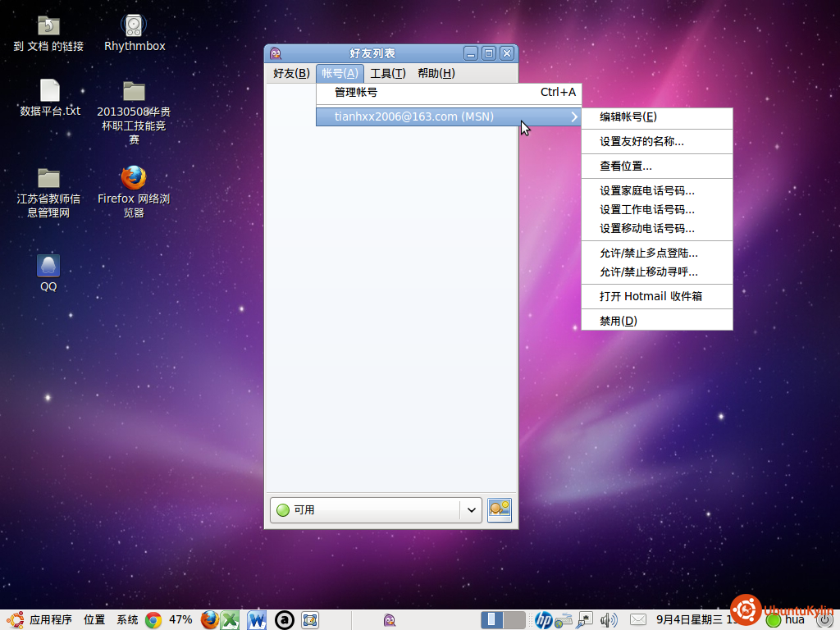Toggle 允许/禁止移动寻呼 option
Viewport: 840px width, 630px height.
click(x=648, y=272)
